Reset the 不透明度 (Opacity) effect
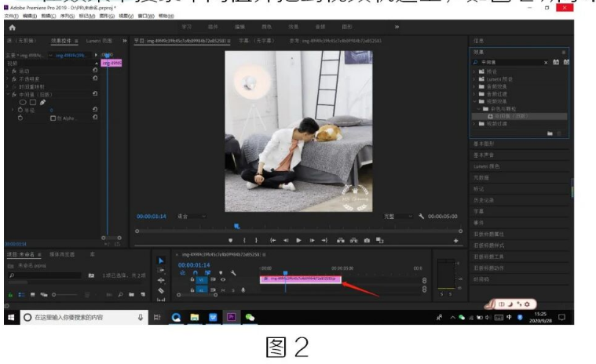The image size is (596, 364). coord(95,78)
